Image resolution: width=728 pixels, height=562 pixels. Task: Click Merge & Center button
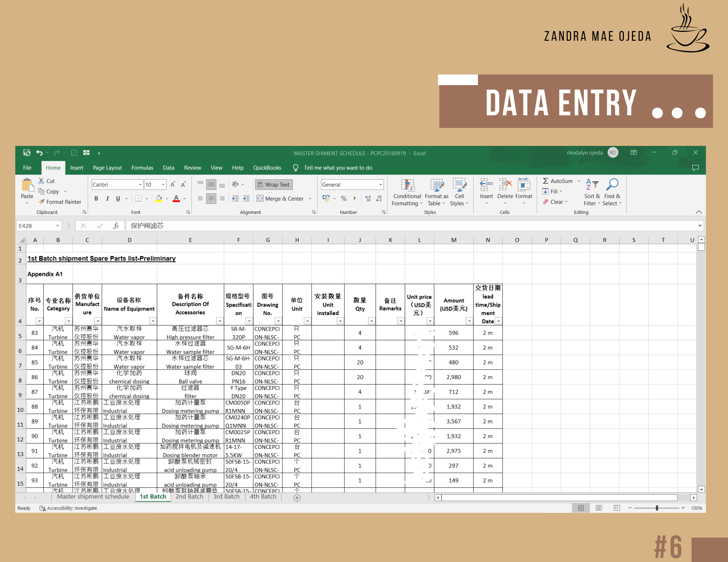click(x=280, y=199)
